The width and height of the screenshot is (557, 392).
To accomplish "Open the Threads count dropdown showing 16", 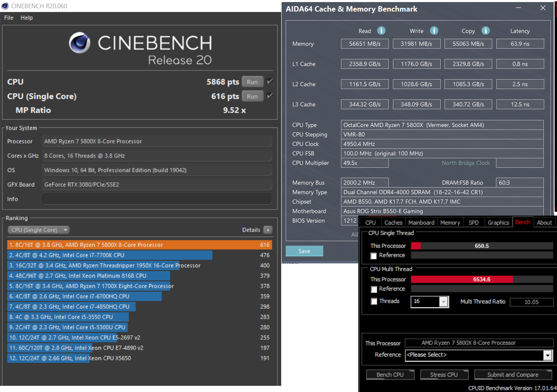I will 444,302.
